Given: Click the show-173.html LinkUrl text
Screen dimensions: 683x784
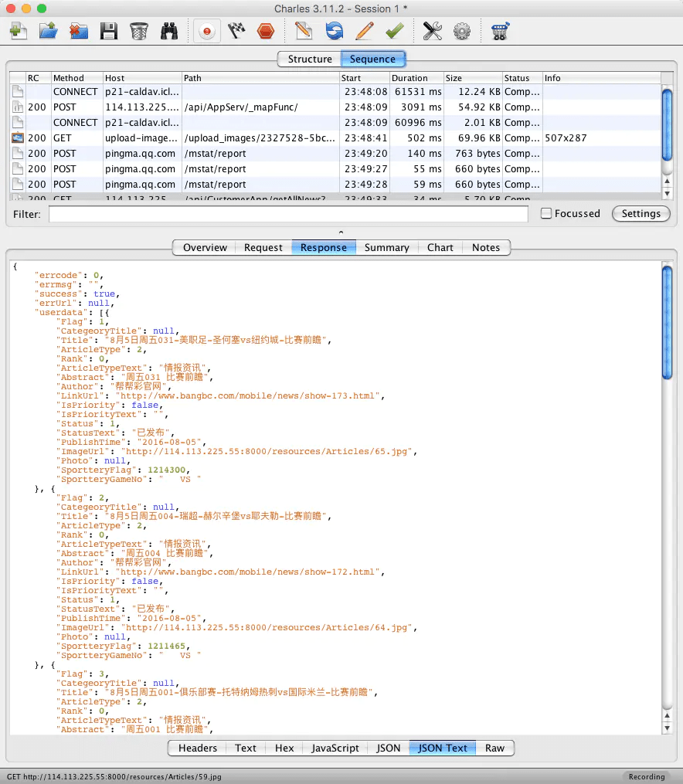Looking at the screenshot, I should click(247, 396).
